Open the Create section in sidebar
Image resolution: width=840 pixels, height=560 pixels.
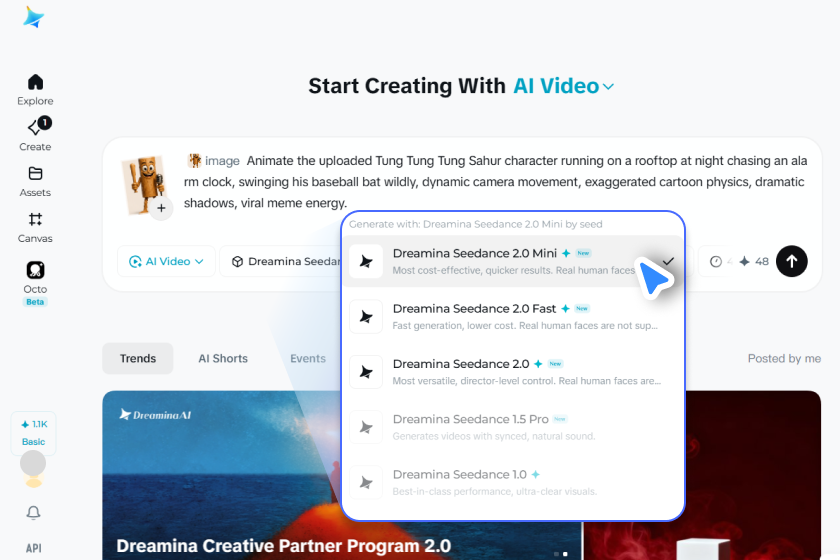tap(35, 135)
